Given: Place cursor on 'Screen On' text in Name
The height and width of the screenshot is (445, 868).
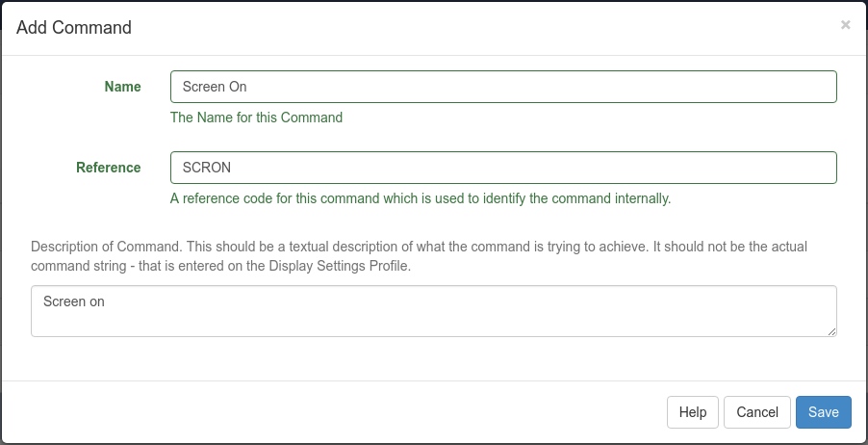Looking at the screenshot, I should coord(215,87).
